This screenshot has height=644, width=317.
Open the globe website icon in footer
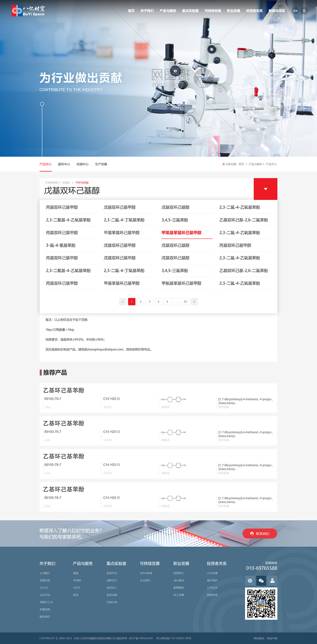(x=250, y=581)
